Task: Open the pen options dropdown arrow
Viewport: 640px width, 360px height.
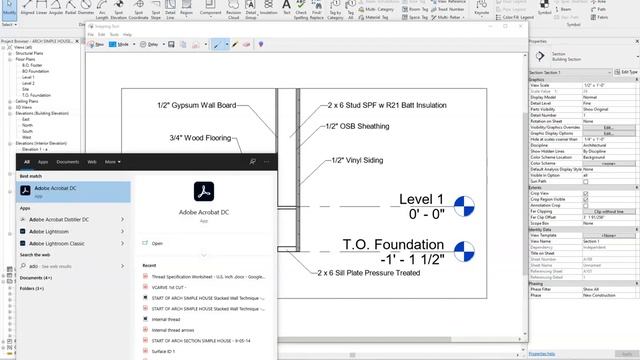Action: click(x=227, y=44)
